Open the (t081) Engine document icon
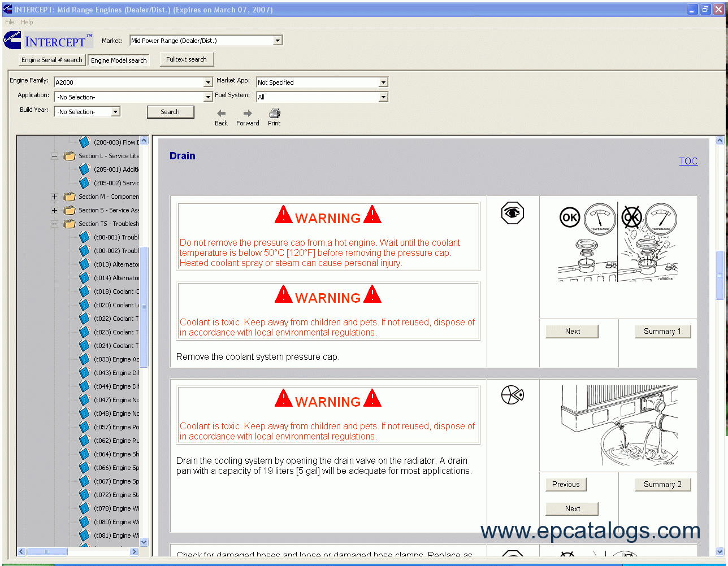Screen dimensions: 728x566 (84, 535)
